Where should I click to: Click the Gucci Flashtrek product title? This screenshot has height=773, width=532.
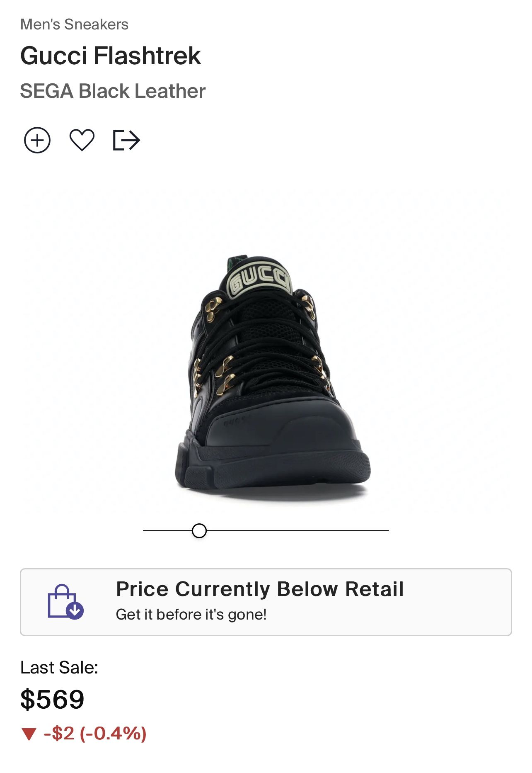[111, 56]
